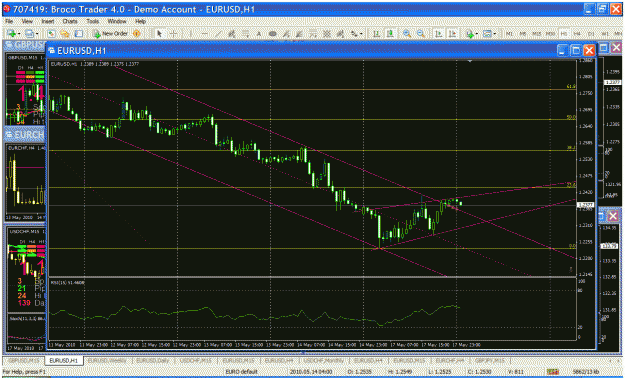Click the Arrows objects toolbar icon
This screenshot has height=378, width=625.
[x=354, y=34]
